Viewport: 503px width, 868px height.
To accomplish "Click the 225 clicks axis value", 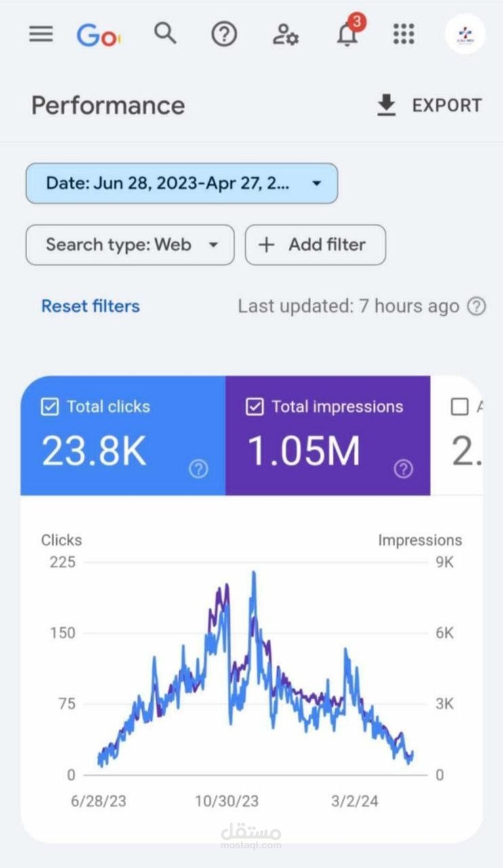I will [62, 563].
